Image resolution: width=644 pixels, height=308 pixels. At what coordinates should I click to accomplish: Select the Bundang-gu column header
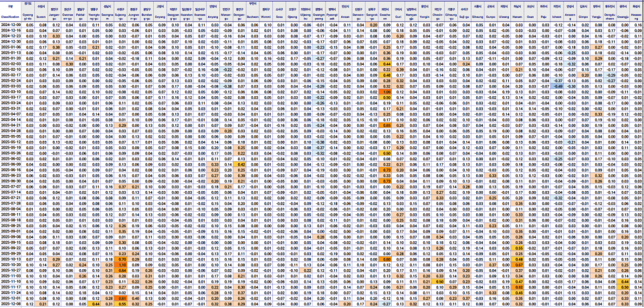point(148,12)
